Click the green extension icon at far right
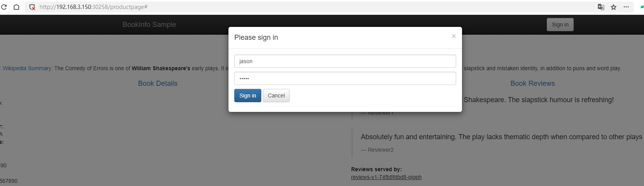The image size is (644, 186). (642, 7)
